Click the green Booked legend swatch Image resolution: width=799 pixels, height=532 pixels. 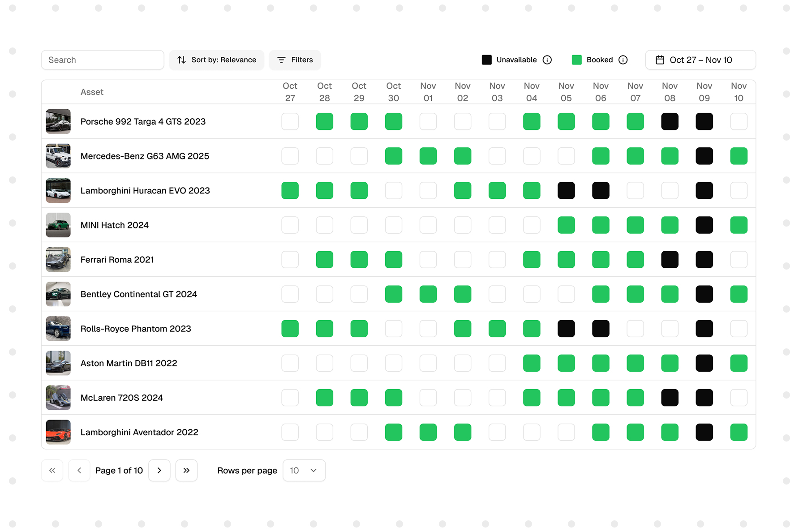pos(577,60)
